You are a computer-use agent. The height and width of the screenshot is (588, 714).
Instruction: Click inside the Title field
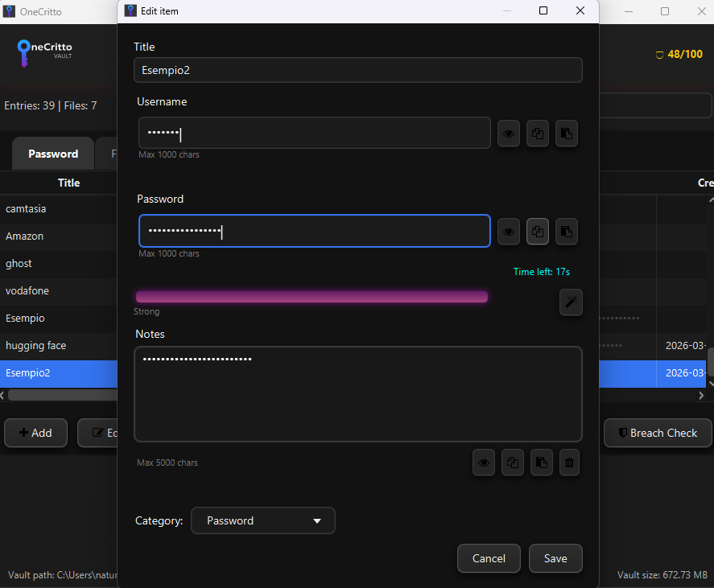(357, 70)
